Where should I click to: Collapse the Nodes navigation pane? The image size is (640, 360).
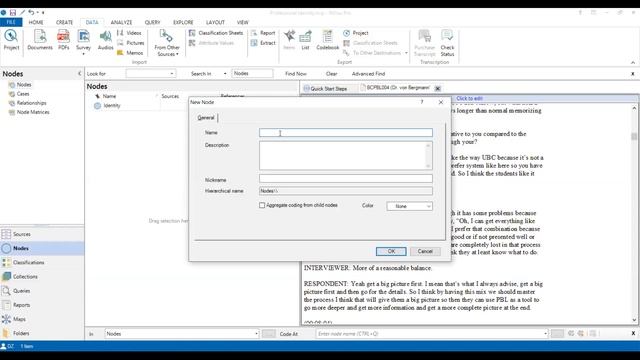79,73
